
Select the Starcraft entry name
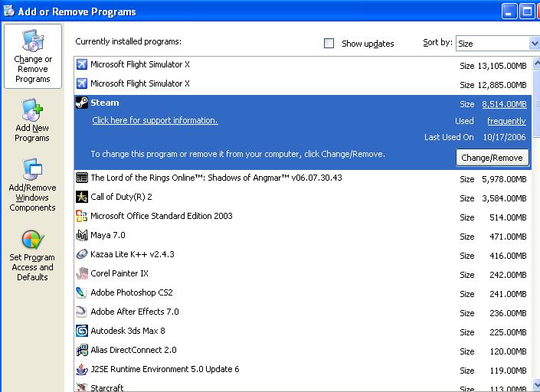(106, 388)
